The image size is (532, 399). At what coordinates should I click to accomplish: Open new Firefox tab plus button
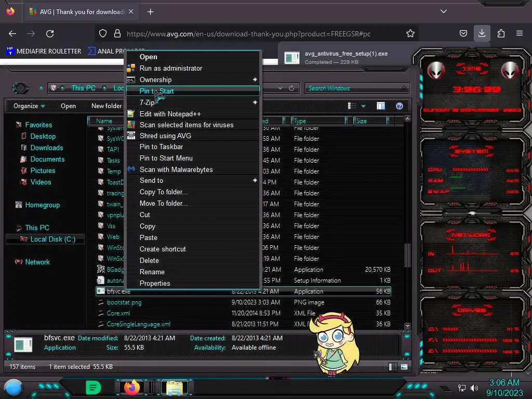150,12
